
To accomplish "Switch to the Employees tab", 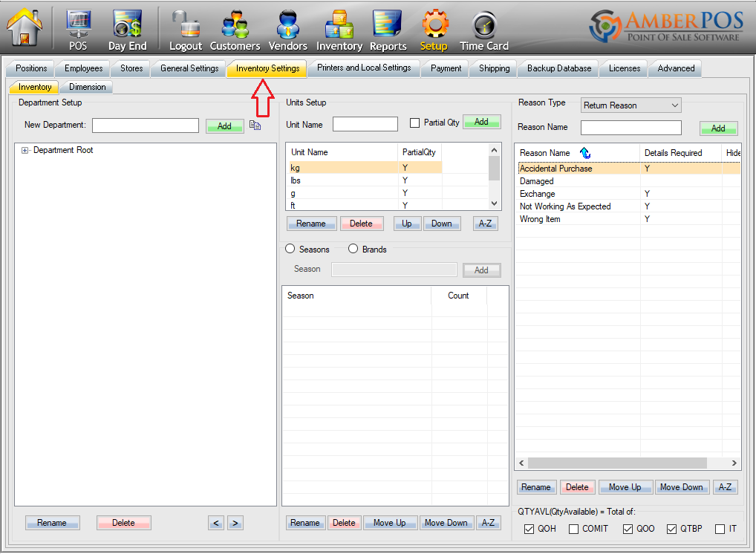I will pos(83,68).
